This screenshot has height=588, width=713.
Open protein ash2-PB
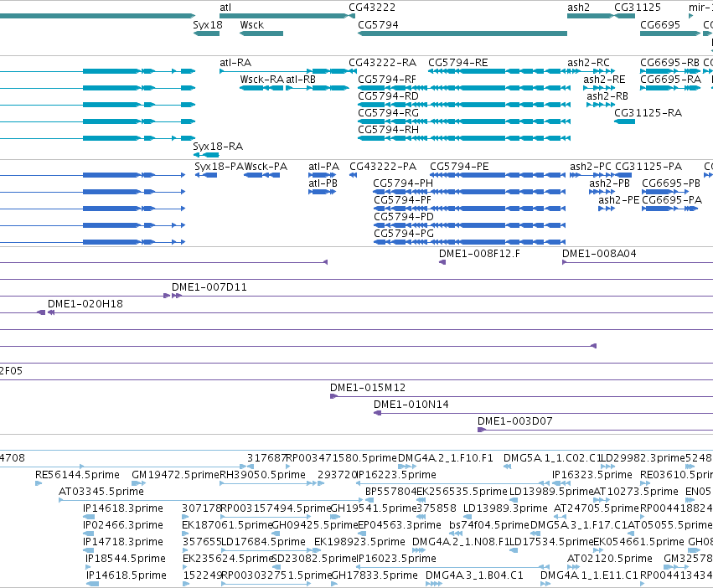610,183
